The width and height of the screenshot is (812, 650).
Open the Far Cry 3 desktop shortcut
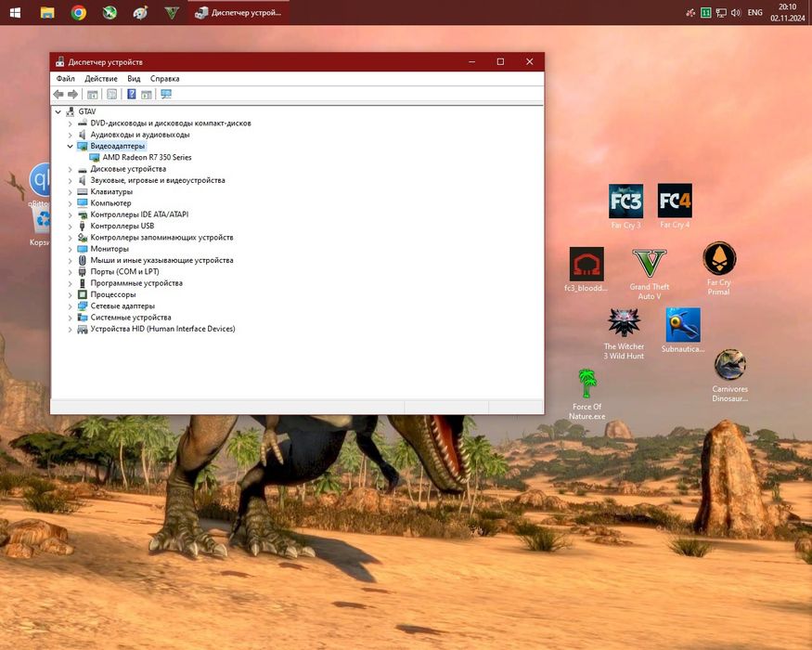625,206
